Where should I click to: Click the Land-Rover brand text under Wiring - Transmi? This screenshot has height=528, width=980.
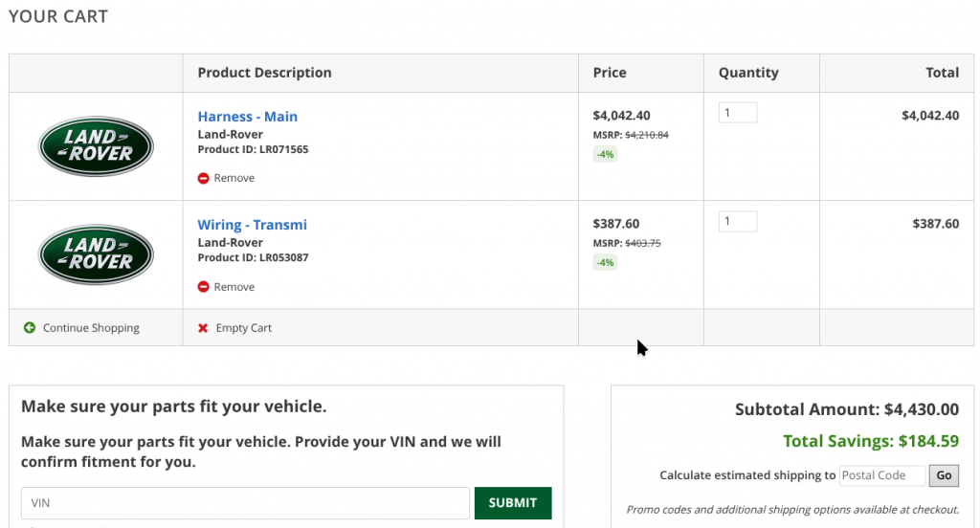point(230,242)
